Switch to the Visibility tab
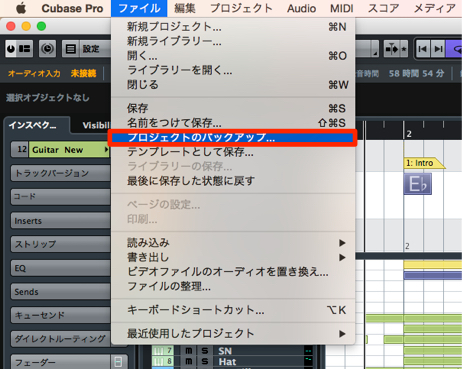The width and height of the screenshot is (462, 369). coord(96,125)
